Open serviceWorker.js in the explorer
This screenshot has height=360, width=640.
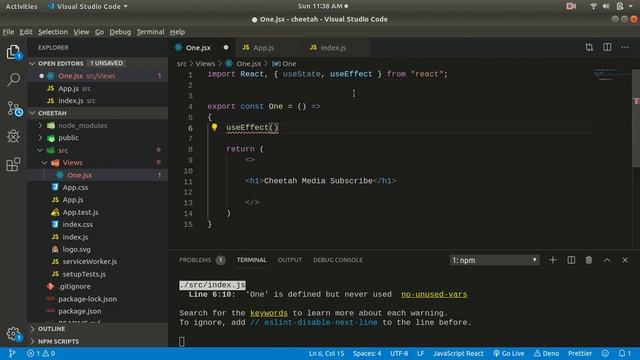pyautogui.click(x=89, y=262)
